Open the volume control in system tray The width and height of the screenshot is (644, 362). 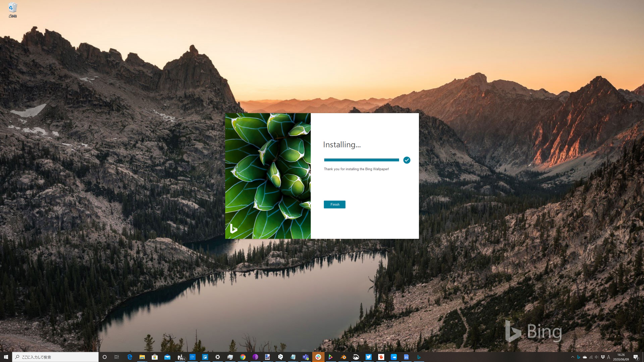click(597, 357)
